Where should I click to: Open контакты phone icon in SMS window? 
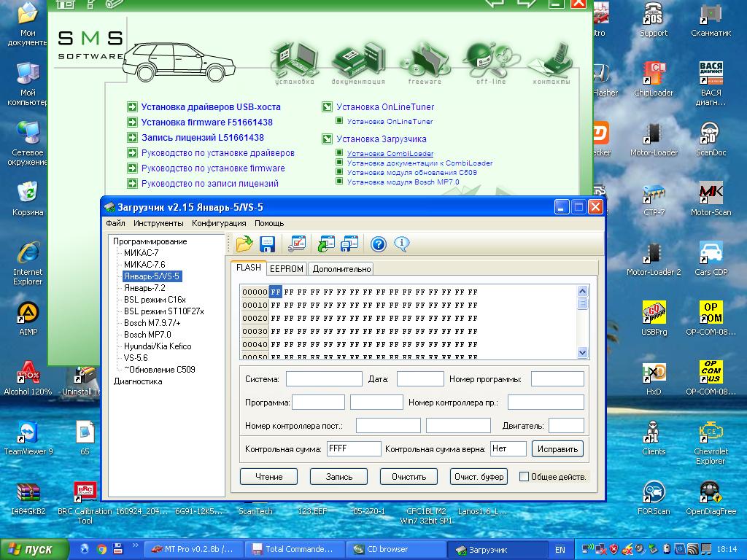pos(551,63)
